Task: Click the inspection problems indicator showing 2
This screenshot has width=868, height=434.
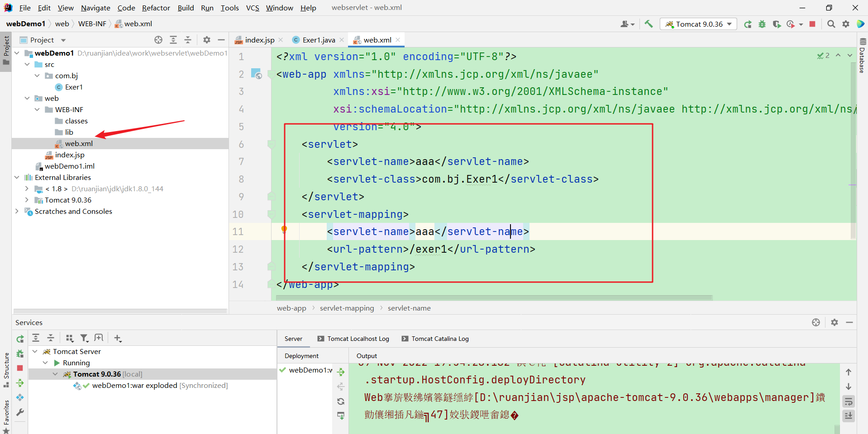Action: coord(823,55)
